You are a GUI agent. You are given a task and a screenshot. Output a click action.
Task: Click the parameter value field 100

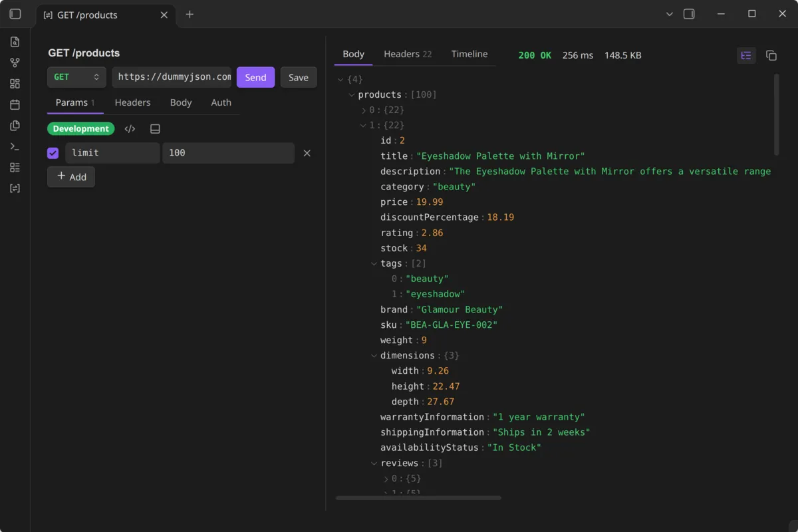(228, 153)
